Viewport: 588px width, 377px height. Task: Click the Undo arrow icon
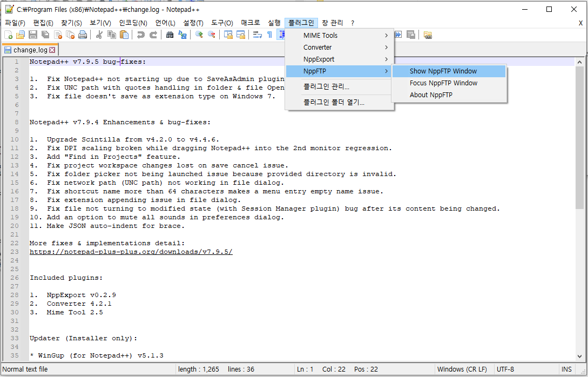pos(141,35)
